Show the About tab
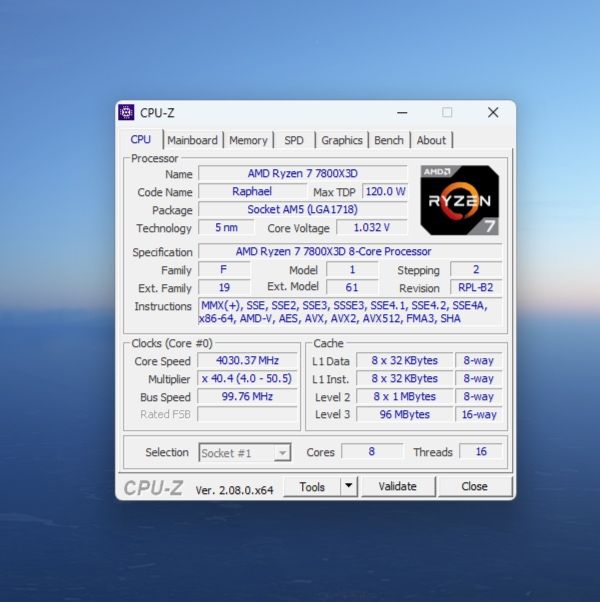The height and width of the screenshot is (602, 600). pos(431,141)
